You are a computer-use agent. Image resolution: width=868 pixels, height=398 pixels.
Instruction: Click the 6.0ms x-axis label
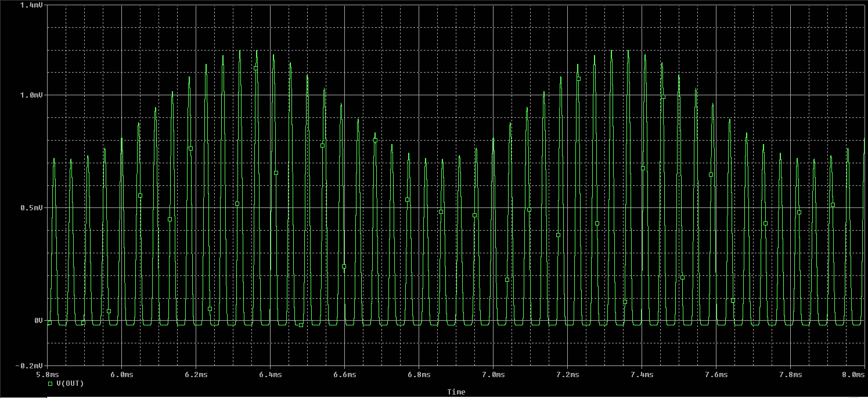coord(123,375)
